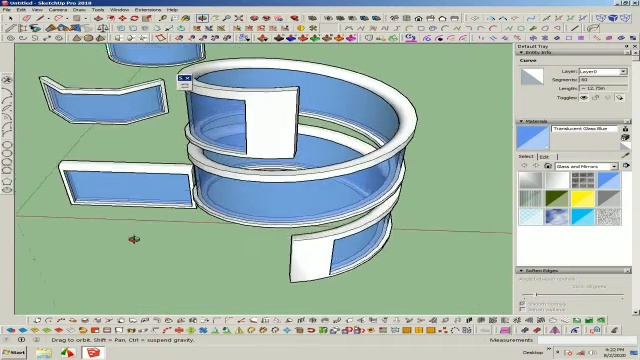Pick the yellow glass material swatch
640x360 pixels.
click(x=583, y=198)
